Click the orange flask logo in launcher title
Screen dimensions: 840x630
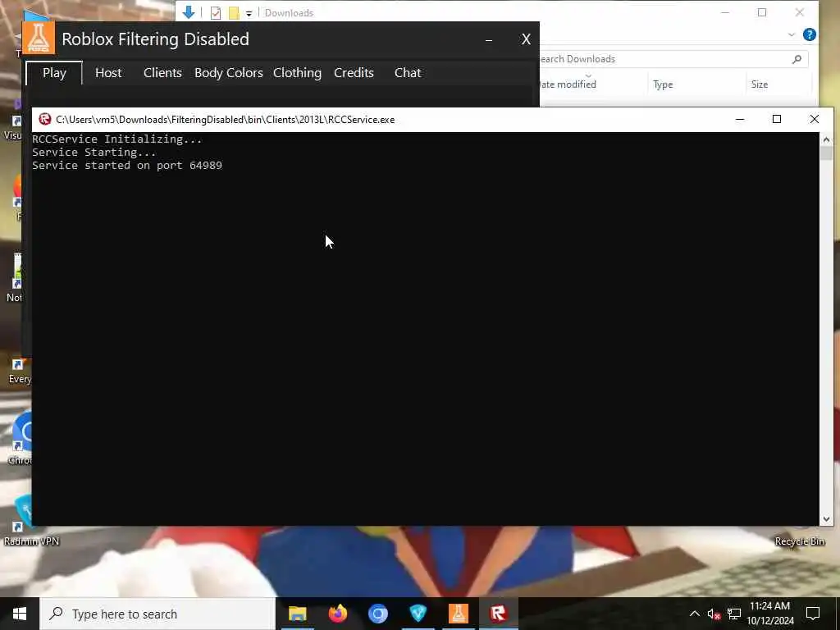[x=39, y=38]
